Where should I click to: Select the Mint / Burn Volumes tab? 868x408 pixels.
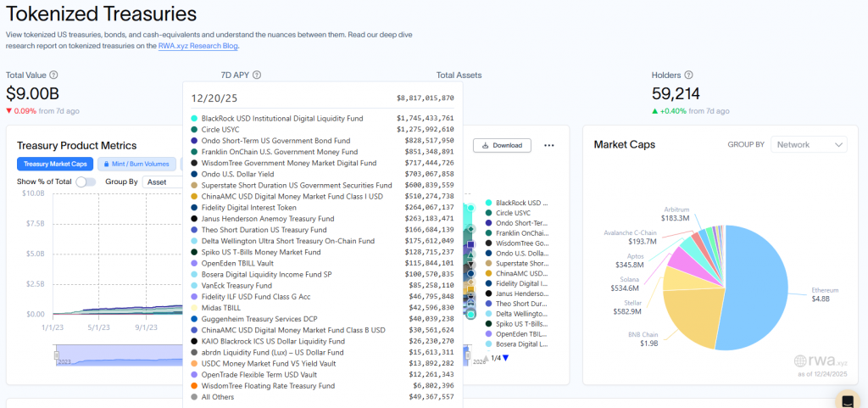coord(136,164)
